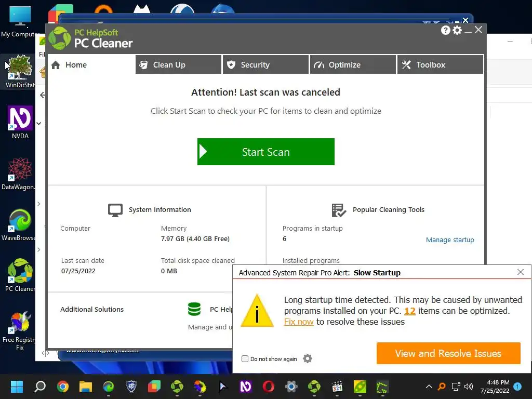
Task: Click the System Information monitor icon
Action: point(115,210)
